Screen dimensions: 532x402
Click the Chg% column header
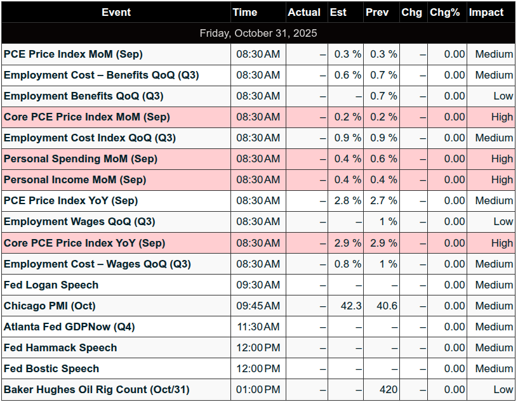point(444,12)
